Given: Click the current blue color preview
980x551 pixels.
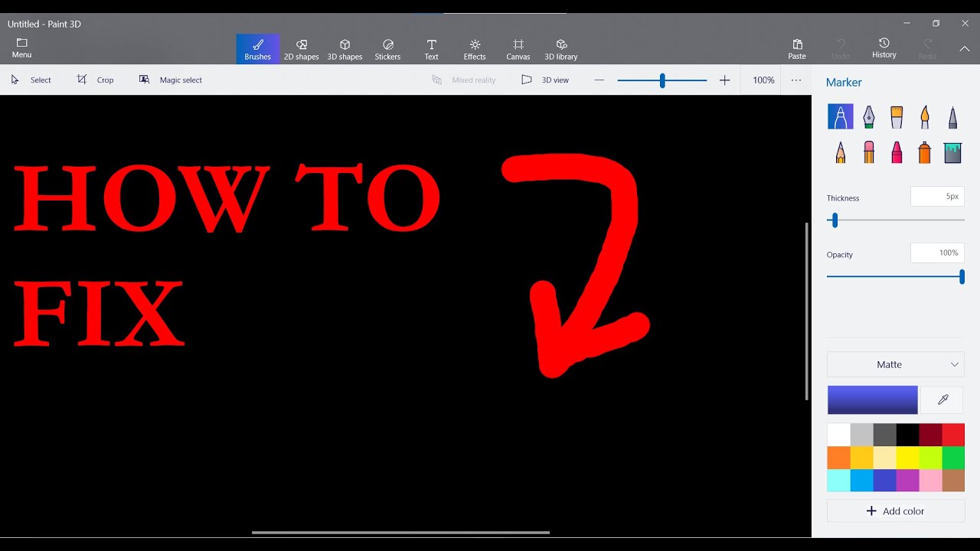Looking at the screenshot, I should click(x=872, y=399).
